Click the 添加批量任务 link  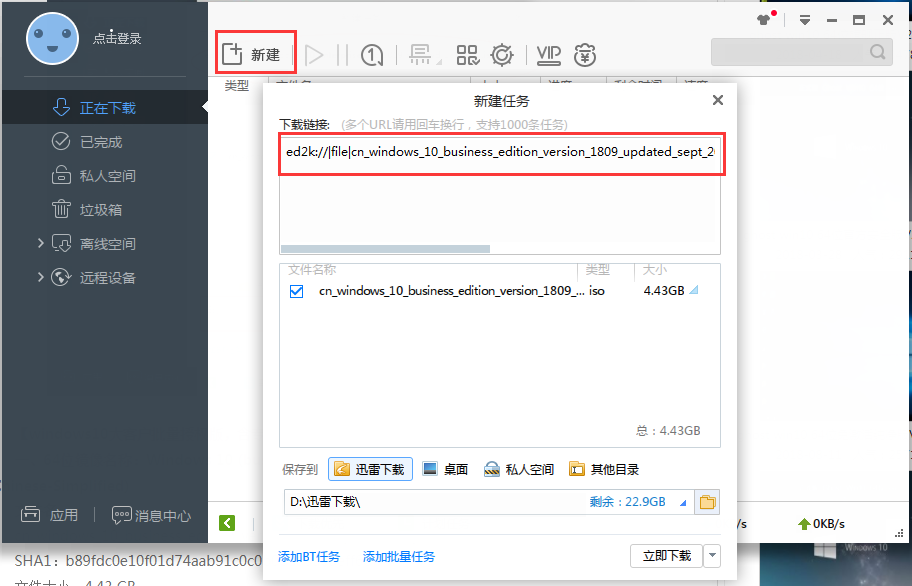point(398,556)
